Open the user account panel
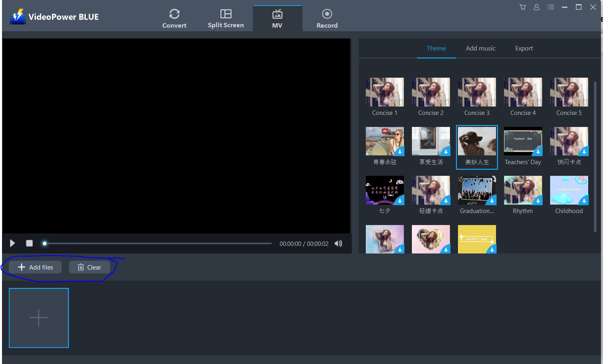603x364 pixels. (536, 7)
